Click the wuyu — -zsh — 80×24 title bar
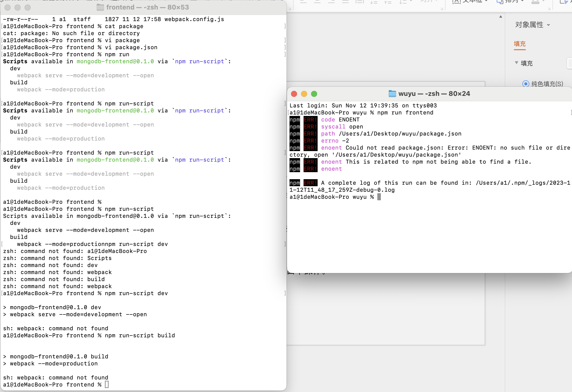This screenshot has width=572, height=392. 434,94
